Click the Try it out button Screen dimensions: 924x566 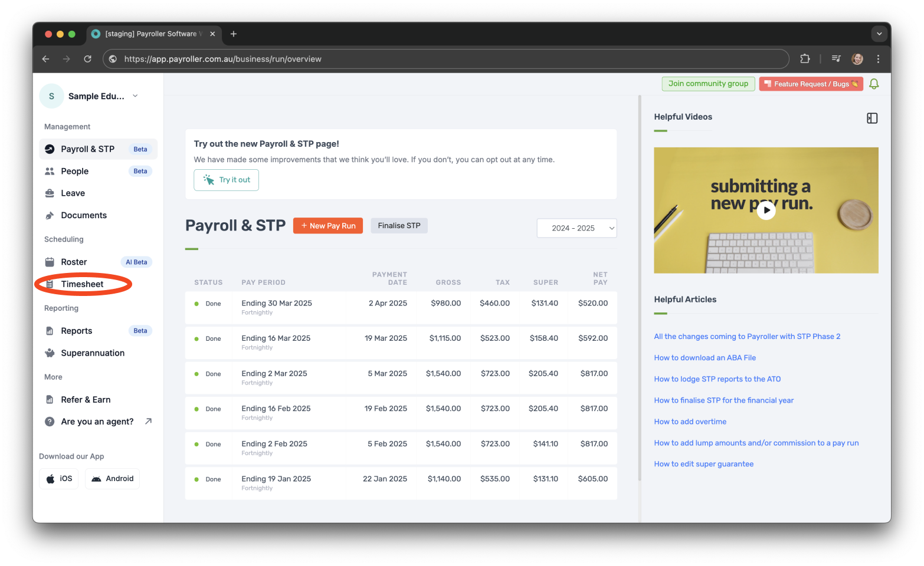tap(227, 180)
